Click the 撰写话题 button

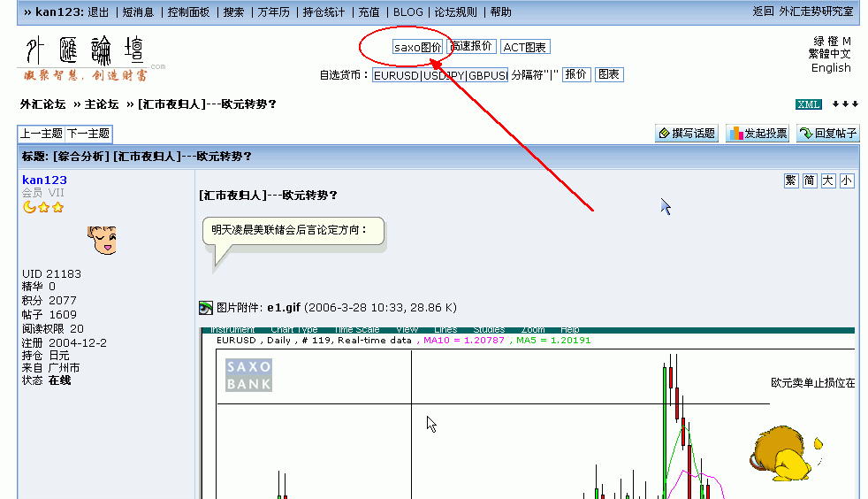687,134
